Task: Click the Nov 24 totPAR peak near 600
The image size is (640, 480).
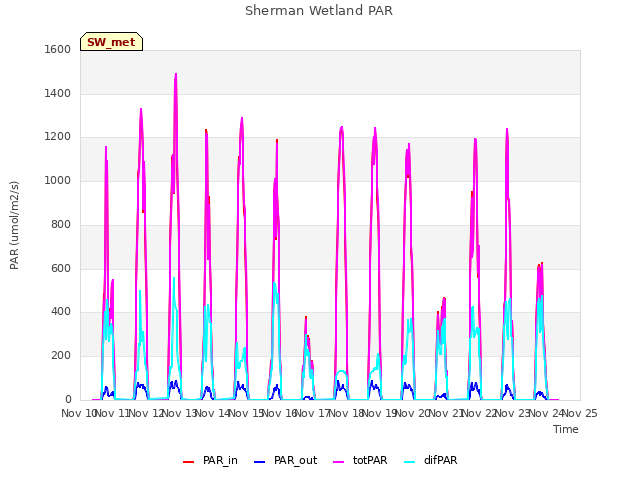Action: (x=540, y=264)
